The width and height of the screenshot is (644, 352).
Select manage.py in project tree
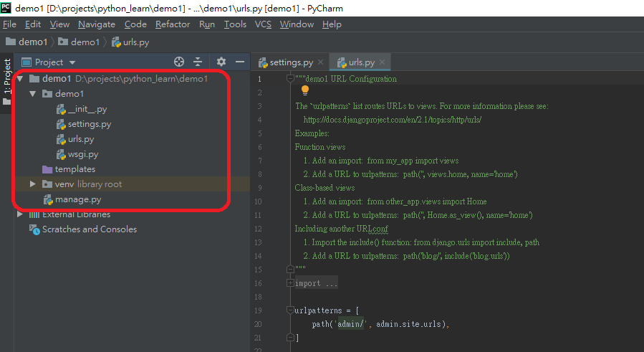78,199
